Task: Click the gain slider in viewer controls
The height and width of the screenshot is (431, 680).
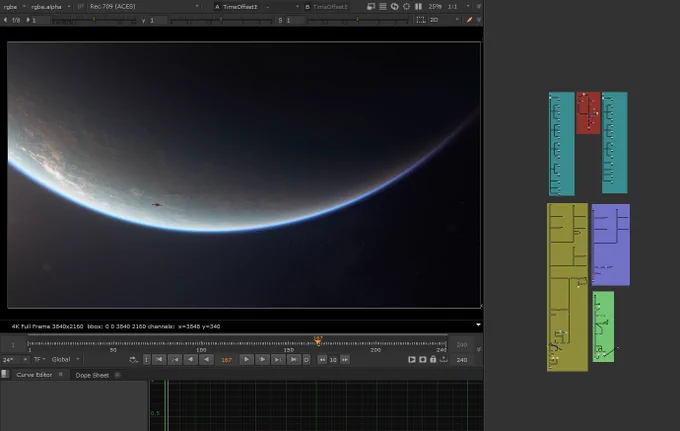Action: (94, 20)
